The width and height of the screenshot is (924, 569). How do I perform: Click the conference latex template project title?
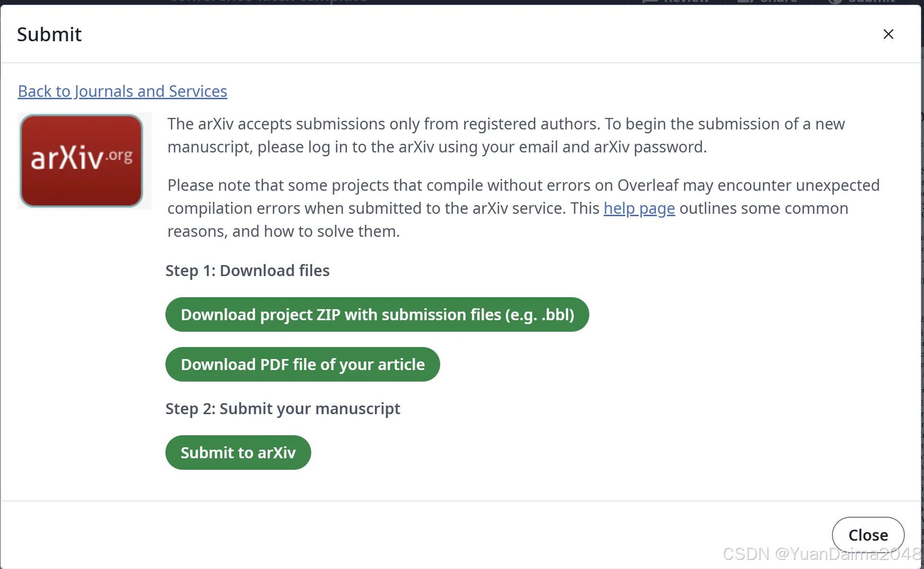pyautogui.click(x=267, y=1)
